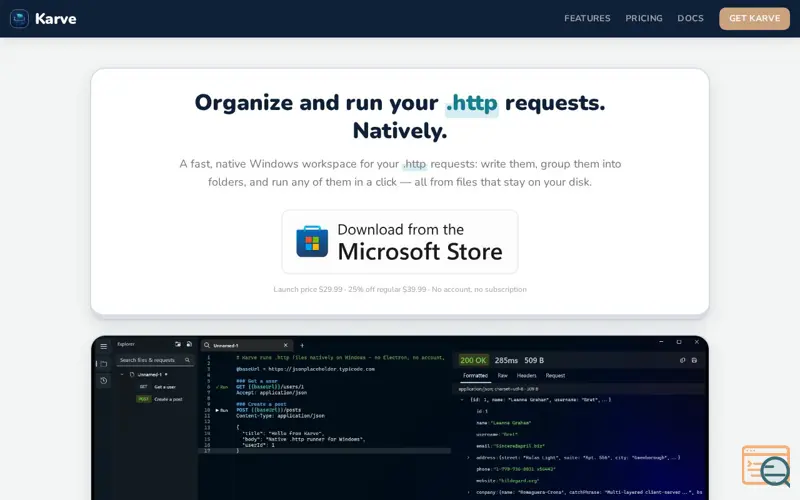
Task: Add a new tab with the plus icon
Action: (302, 345)
